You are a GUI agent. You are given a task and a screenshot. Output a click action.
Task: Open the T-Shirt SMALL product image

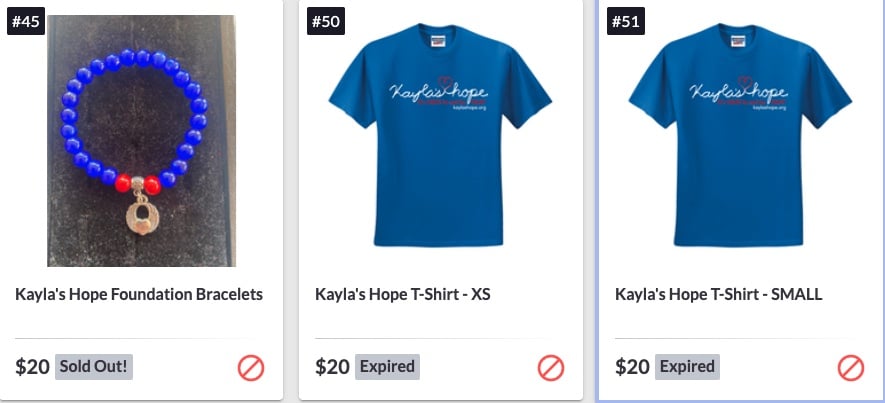(x=740, y=135)
